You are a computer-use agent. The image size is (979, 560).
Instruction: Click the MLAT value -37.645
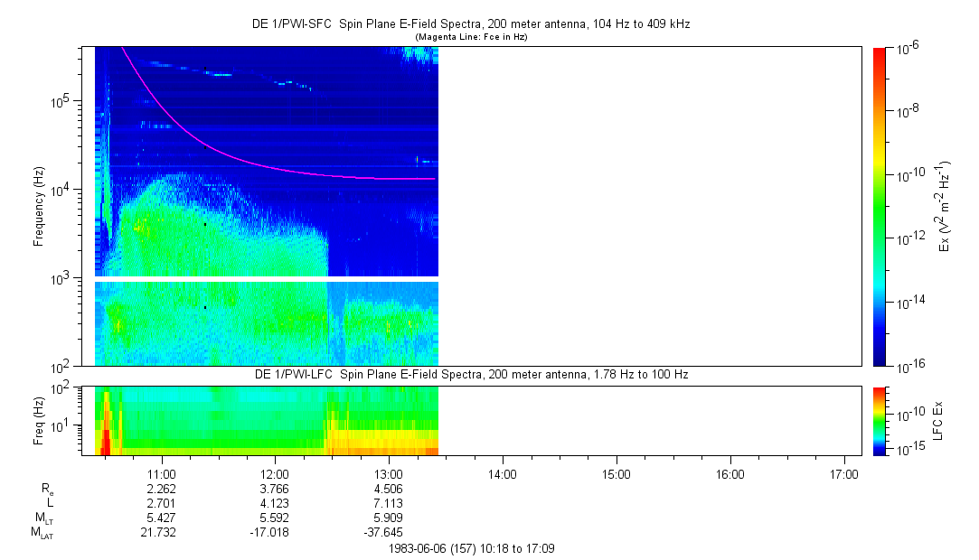point(389,532)
